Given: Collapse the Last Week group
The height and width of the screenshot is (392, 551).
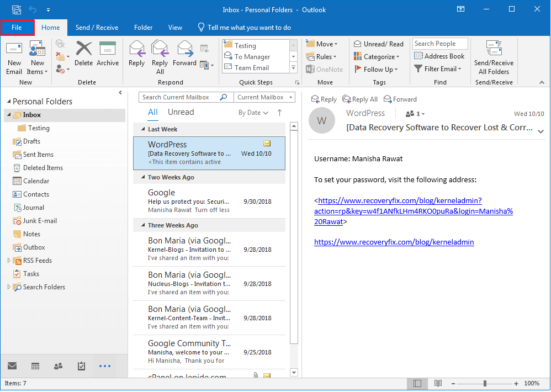Looking at the screenshot, I should click(143, 129).
